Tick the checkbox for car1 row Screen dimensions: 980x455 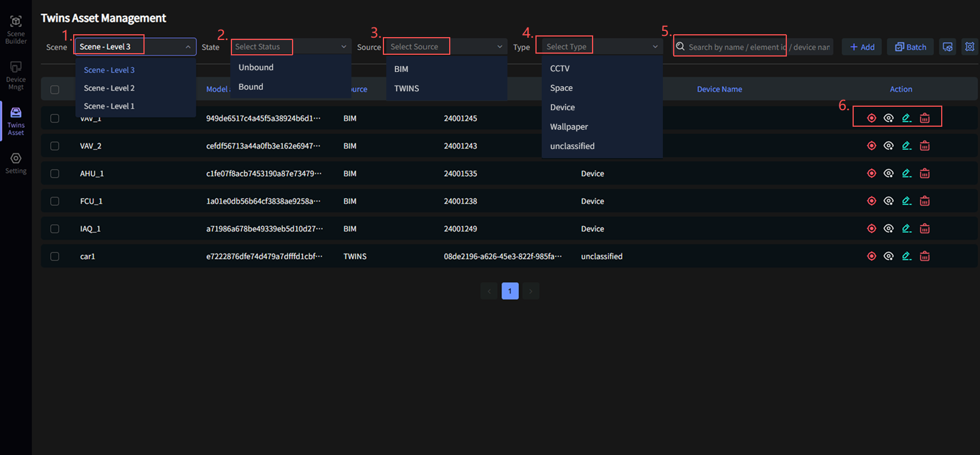click(x=55, y=256)
